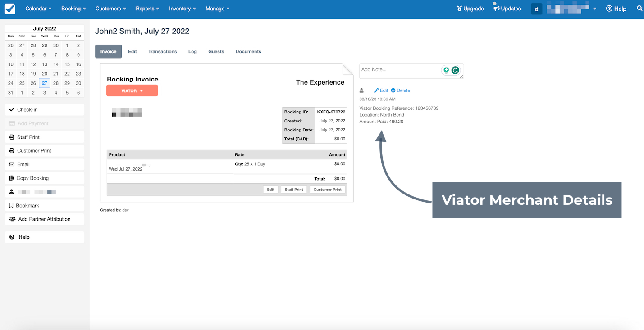
Task: Select July 31 in mini calendar
Action: tap(11, 93)
